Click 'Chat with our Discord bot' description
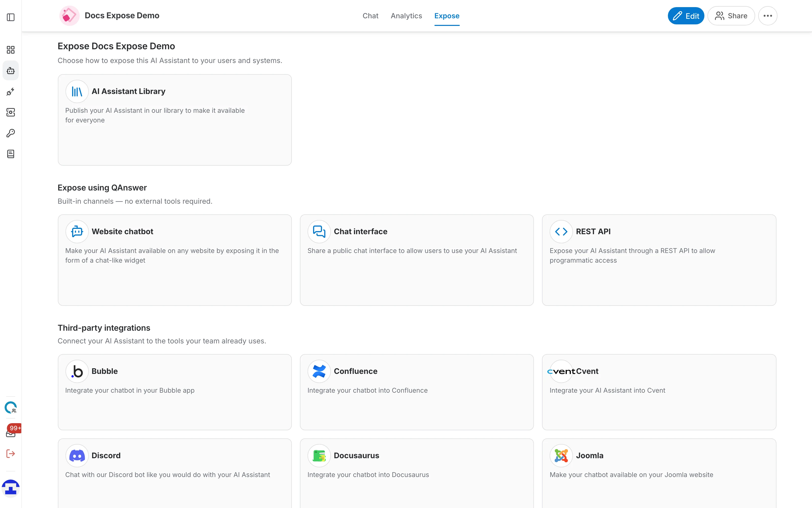The image size is (812, 508). tap(167, 475)
